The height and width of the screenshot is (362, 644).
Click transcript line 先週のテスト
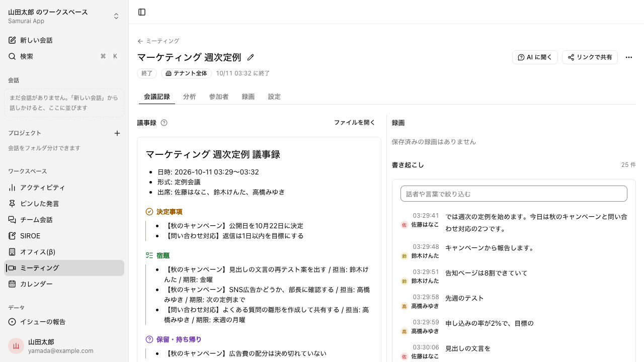coord(464,298)
